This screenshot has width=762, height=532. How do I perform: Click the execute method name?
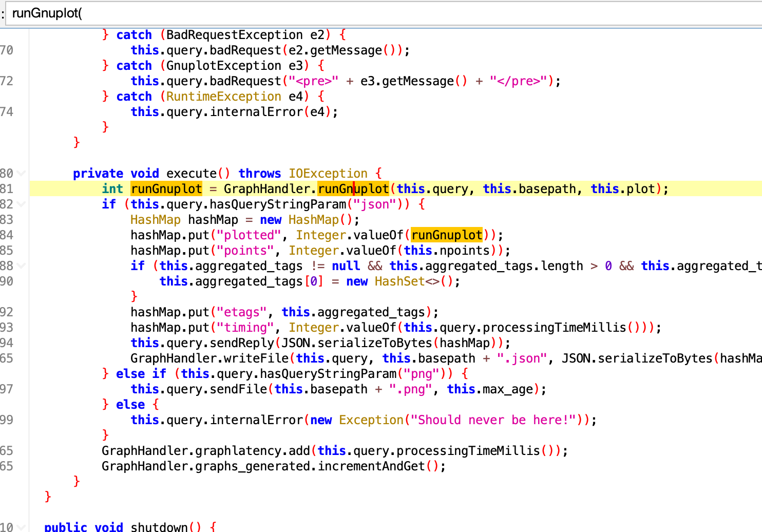point(192,173)
